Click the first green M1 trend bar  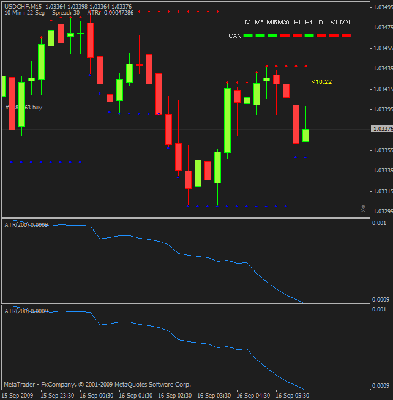248,35
